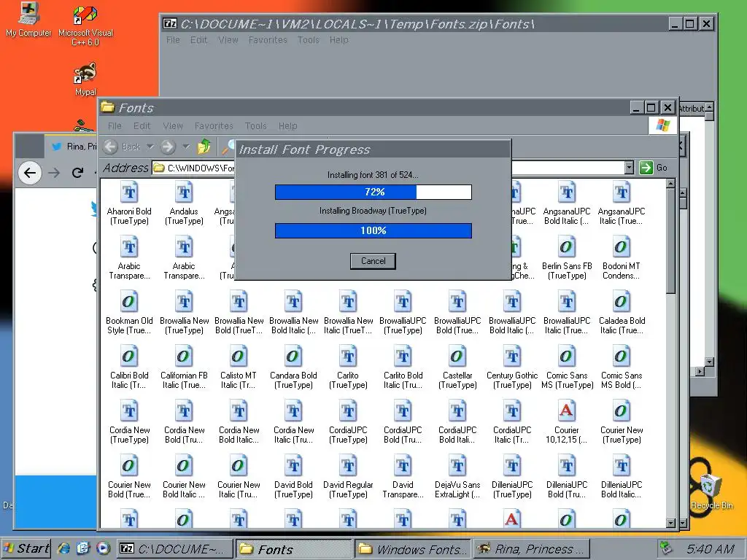Select Calisto MT Italic font icon
747x560 pixels.
tap(239, 356)
